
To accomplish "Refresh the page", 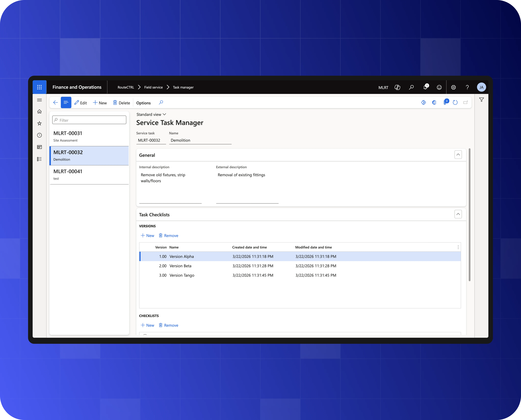I will tap(455, 103).
